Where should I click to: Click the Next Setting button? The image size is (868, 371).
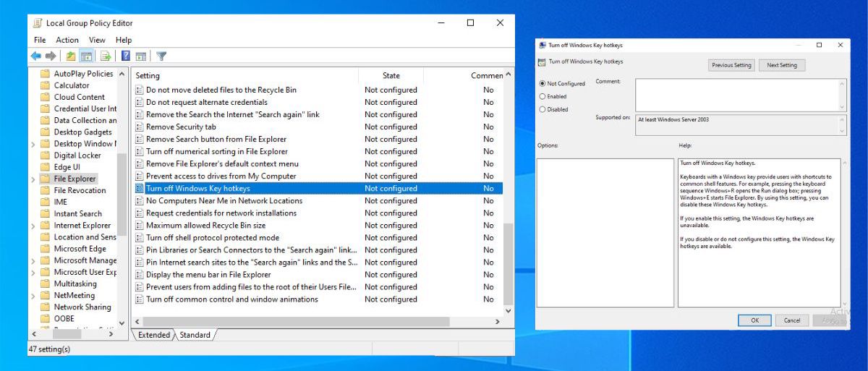[x=782, y=65]
